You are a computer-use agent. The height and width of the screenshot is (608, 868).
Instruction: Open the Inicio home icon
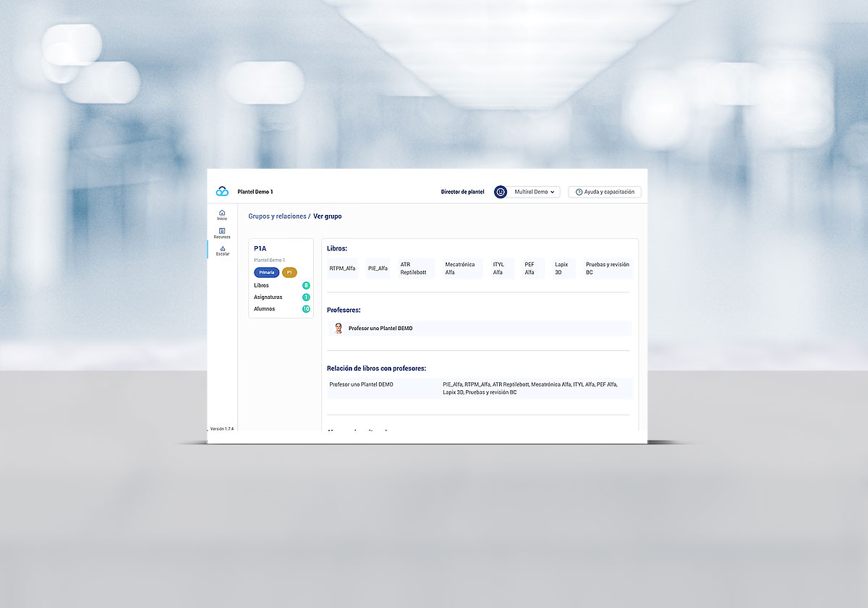click(x=222, y=213)
